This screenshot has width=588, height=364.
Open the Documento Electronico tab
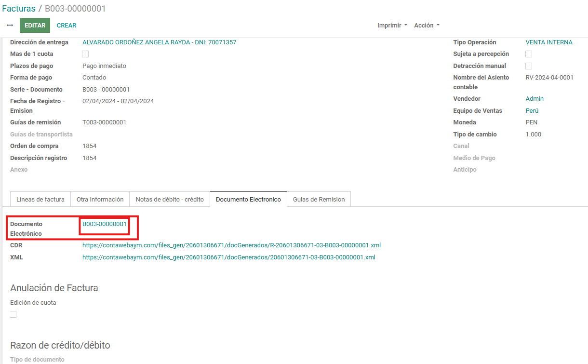click(x=248, y=200)
